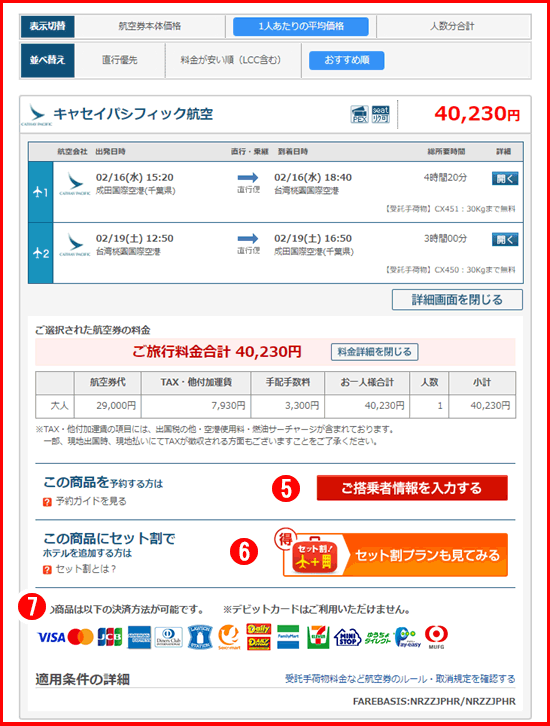This screenshot has width=550, height=726.
Task: Sort by 直行優先
Action: point(119,60)
